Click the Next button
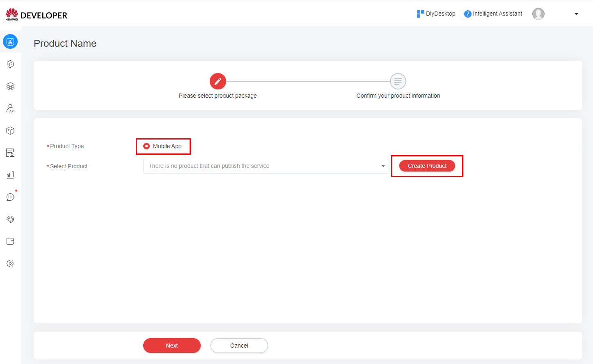 click(x=172, y=346)
